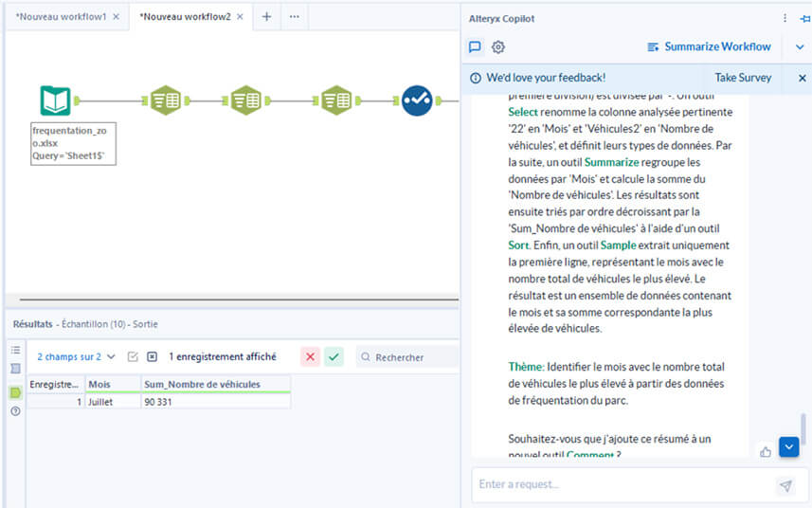Focus the Enter a request field
The image size is (812, 508).
pyautogui.click(x=624, y=484)
